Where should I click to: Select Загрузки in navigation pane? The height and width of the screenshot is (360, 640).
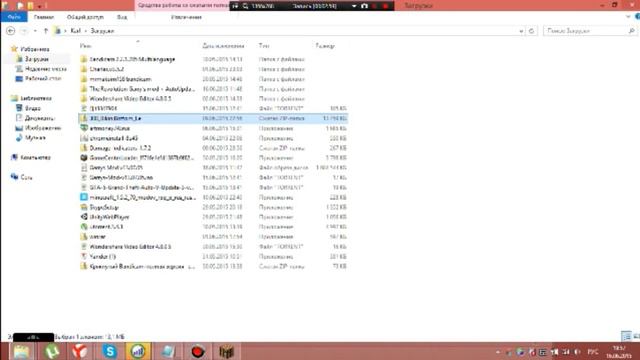(x=37, y=59)
